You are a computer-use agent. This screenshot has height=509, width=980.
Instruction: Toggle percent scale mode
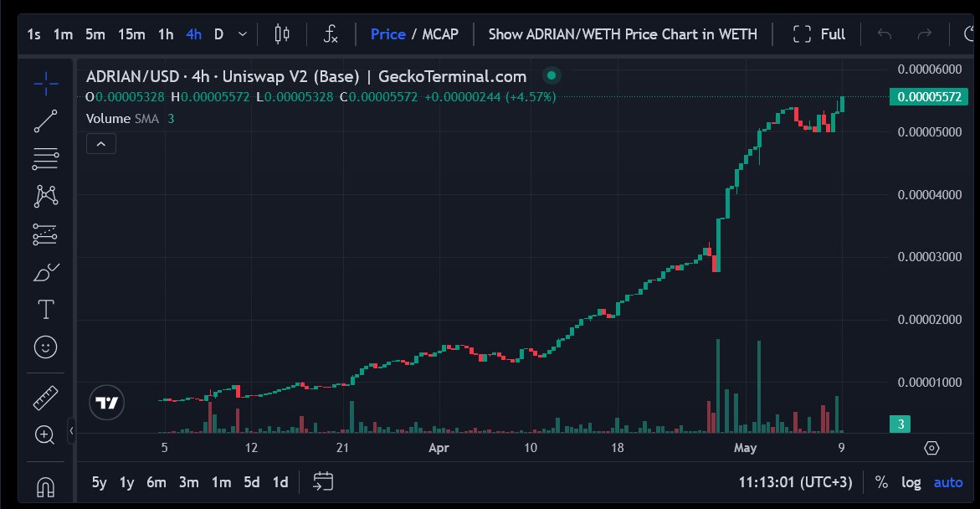tap(881, 482)
